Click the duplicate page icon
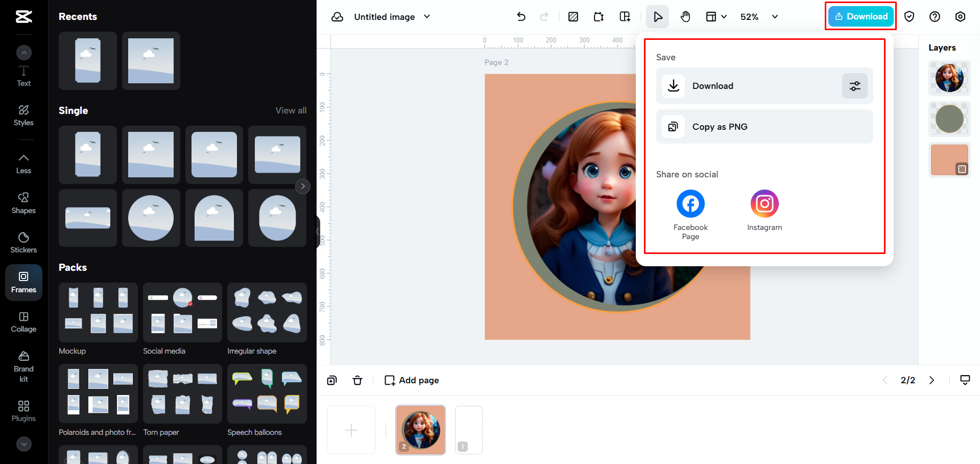The width and height of the screenshot is (980, 464). pyautogui.click(x=331, y=380)
